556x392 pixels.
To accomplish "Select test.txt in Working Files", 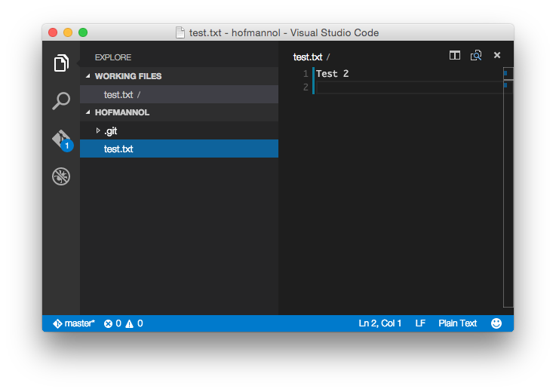I will [118, 94].
